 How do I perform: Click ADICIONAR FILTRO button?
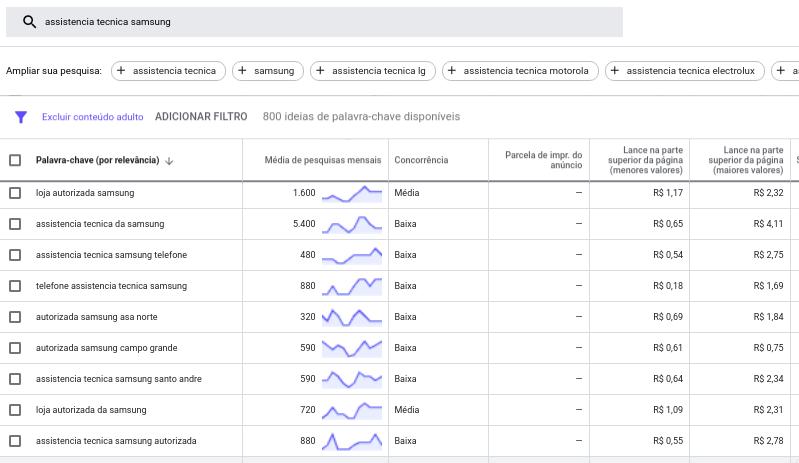[201, 117]
